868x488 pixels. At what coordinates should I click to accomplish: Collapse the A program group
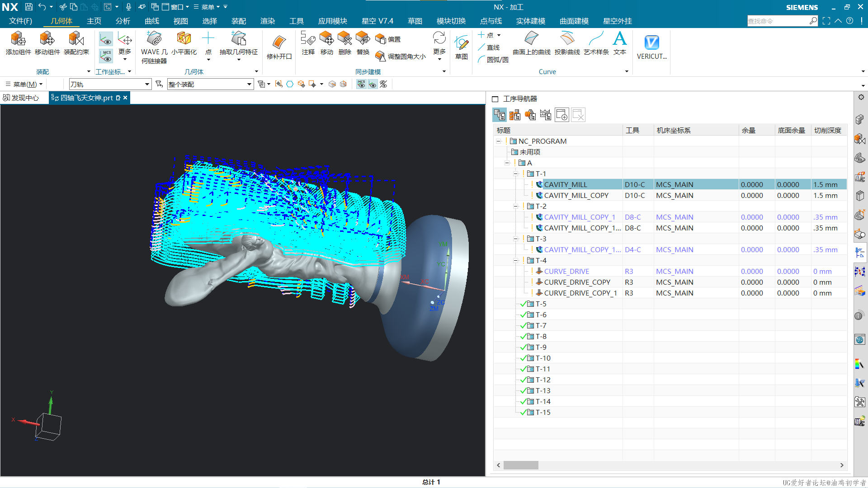pos(507,163)
